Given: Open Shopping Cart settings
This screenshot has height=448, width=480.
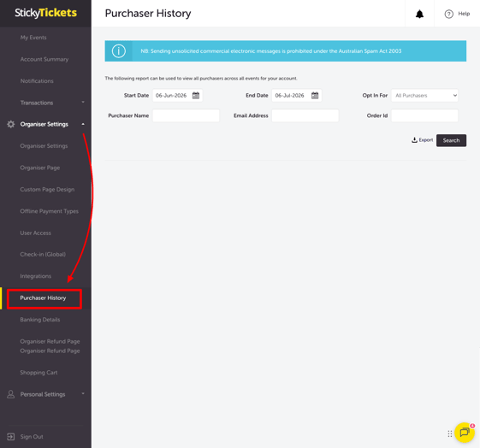Looking at the screenshot, I should 39,373.
